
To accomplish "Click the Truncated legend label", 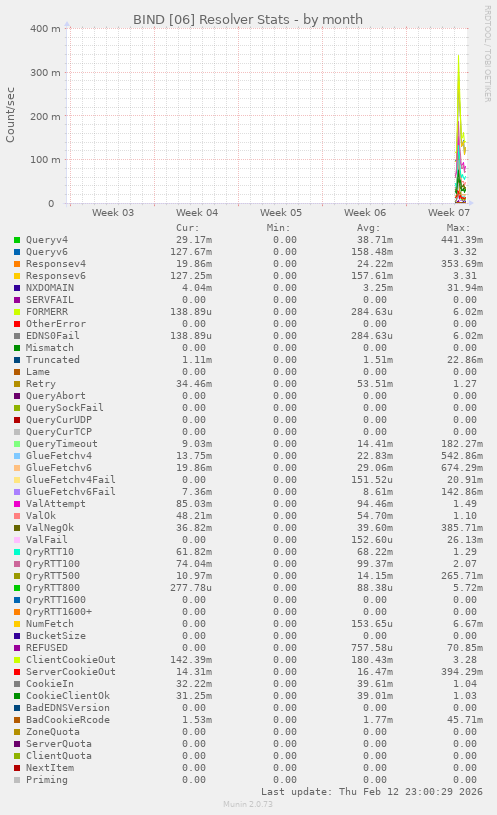I will tap(53, 360).
